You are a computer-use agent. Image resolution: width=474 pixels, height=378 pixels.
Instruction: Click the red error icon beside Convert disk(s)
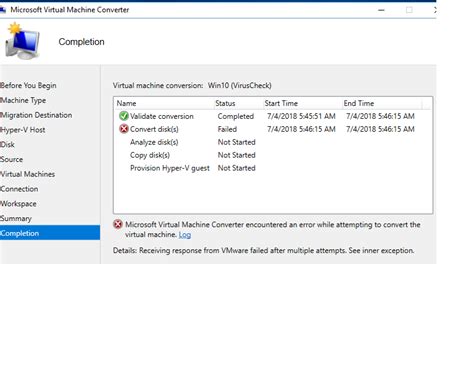(124, 129)
